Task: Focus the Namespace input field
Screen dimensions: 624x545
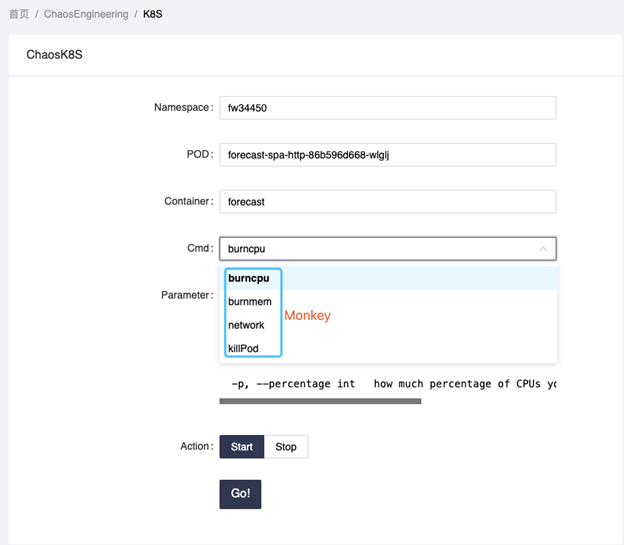Action: tap(387, 107)
